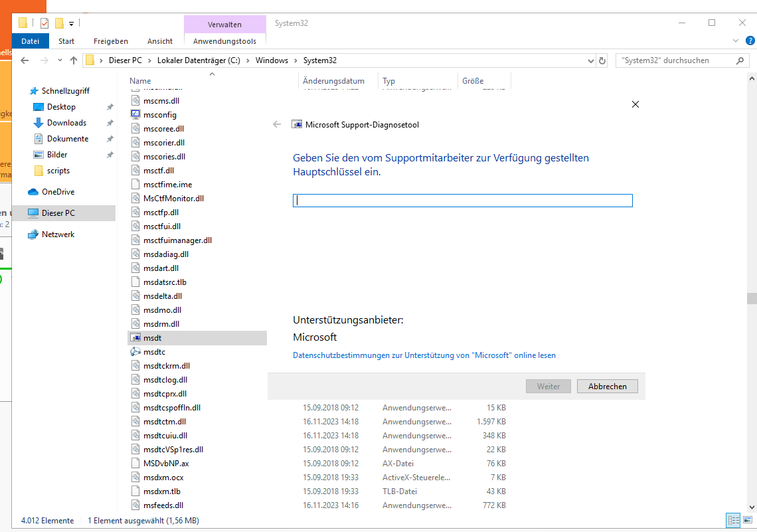Open Desktop in the navigation pane
Viewport: 757px width, 532px height.
[61, 107]
